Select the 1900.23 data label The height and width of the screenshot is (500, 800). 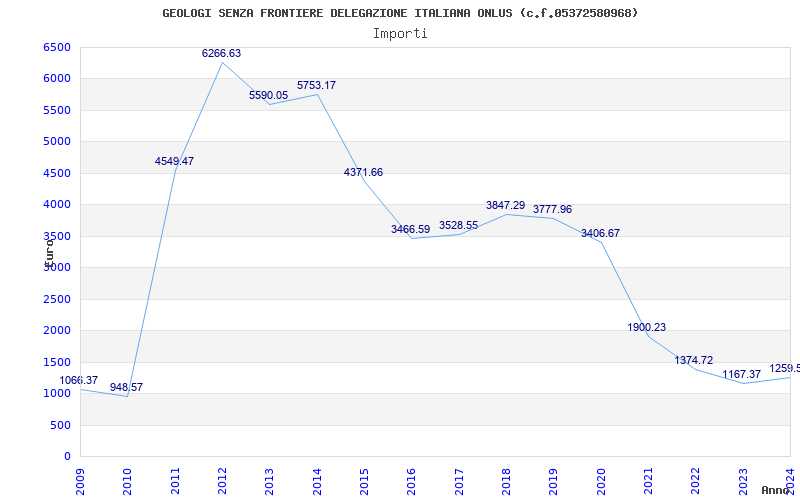(646, 328)
